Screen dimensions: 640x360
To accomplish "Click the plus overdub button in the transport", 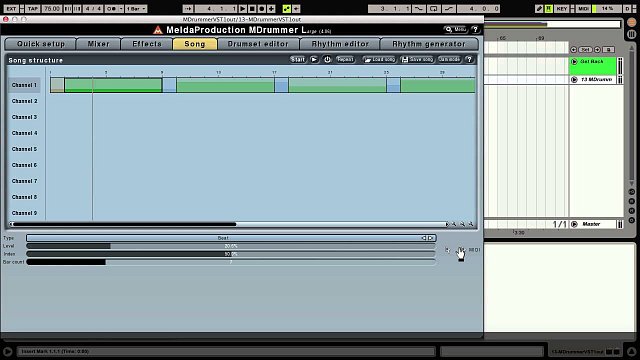I will coord(271,9).
